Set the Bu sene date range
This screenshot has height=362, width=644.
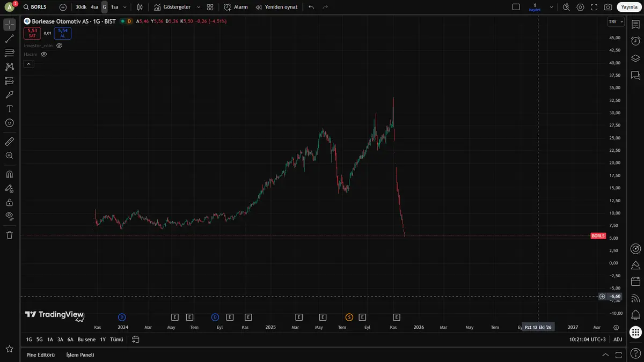click(x=86, y=339)
